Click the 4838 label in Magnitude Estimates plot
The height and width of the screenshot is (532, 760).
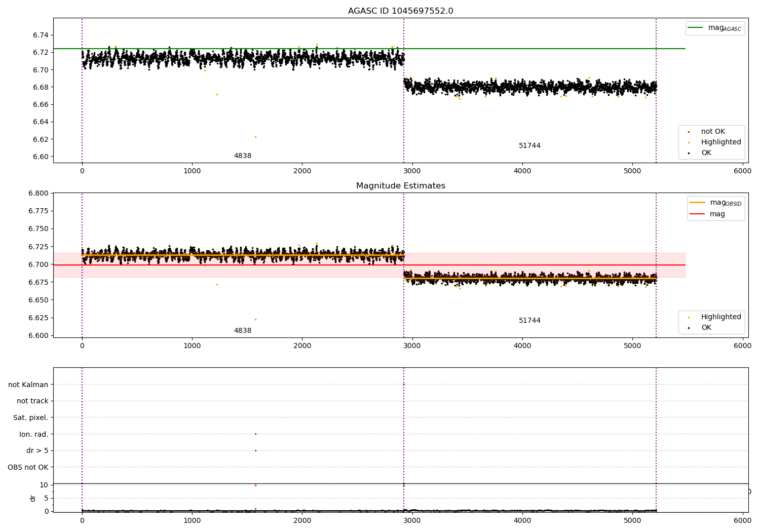tap(243, 331)
